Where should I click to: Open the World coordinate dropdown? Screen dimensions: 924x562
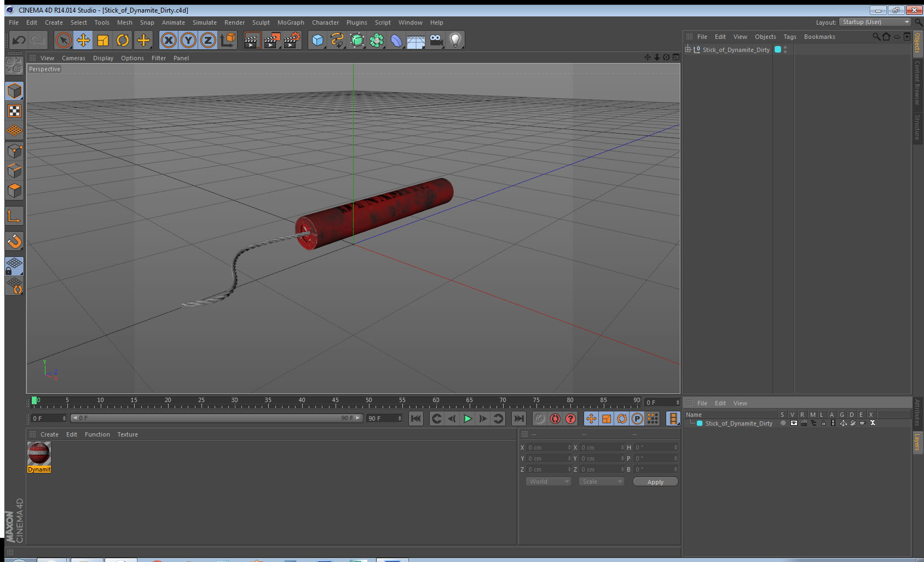click(548, 481)
